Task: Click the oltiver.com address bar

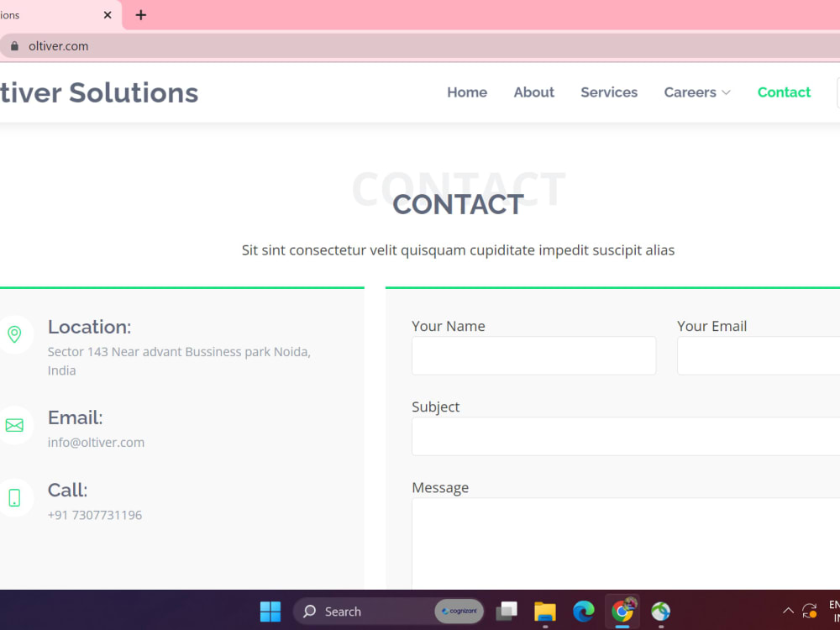Action: tap(420, 46)
